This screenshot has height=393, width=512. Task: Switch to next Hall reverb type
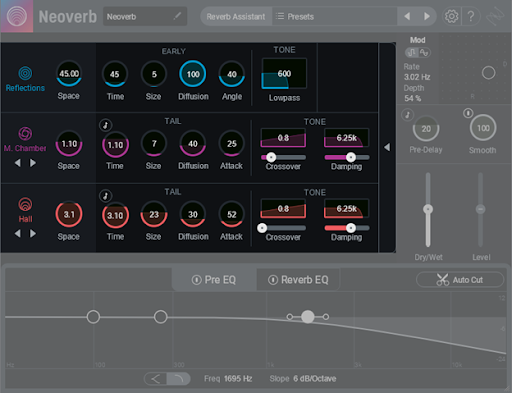pos(33,233)
